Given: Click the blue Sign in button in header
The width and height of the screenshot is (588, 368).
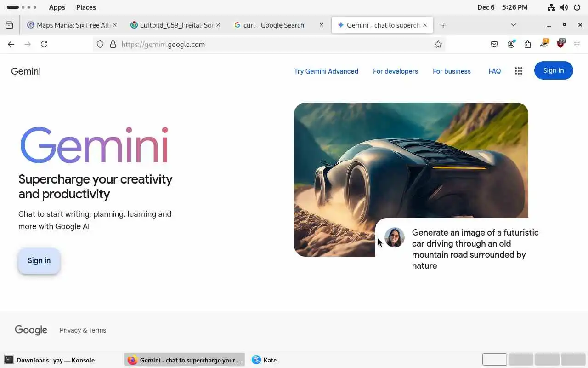Looking at the screenshot, I should pos(554,70).
